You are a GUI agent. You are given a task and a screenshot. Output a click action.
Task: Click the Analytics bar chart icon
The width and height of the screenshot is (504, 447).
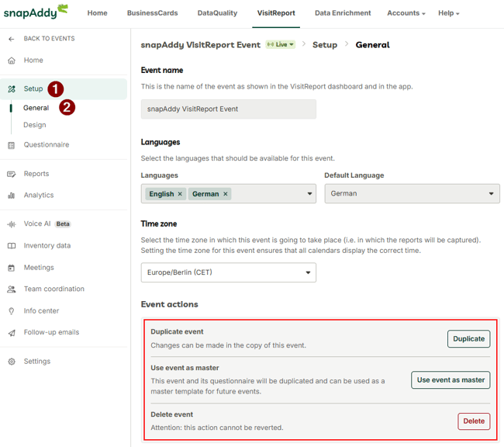[x=12, y=196]
